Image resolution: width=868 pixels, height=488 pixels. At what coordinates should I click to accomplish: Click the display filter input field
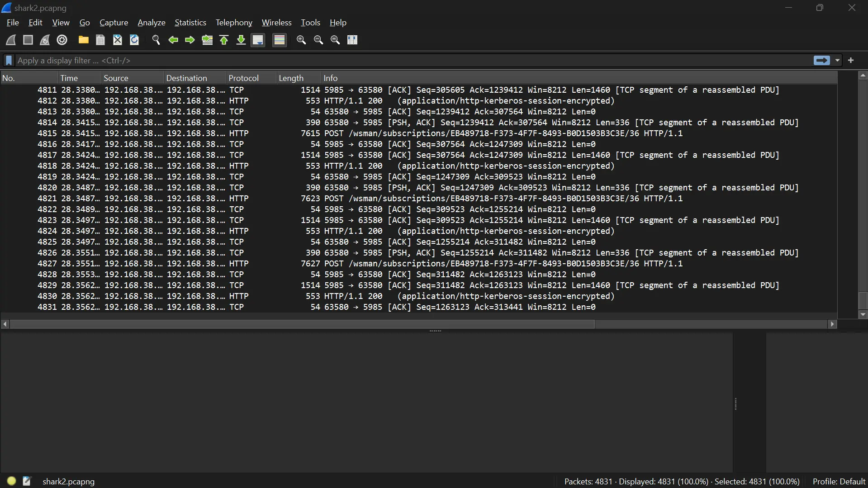pyautogui.click(x=413, y=60)
